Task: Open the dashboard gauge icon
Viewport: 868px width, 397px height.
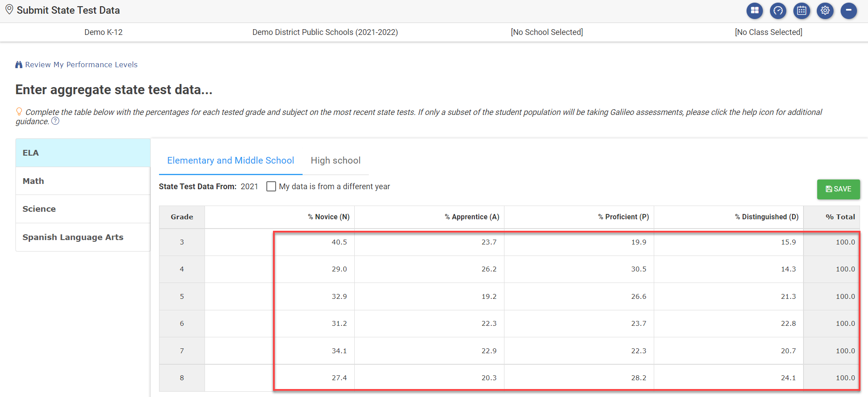Action: [x=778, y=11]
